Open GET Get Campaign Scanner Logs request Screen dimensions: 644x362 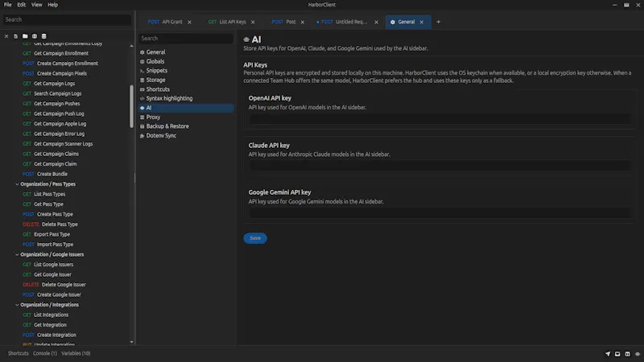pos(57,144)
